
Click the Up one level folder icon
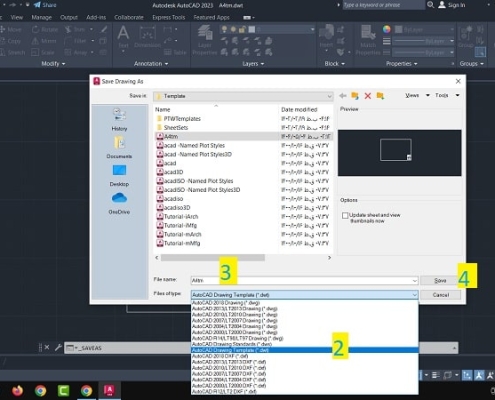point(355,96)
